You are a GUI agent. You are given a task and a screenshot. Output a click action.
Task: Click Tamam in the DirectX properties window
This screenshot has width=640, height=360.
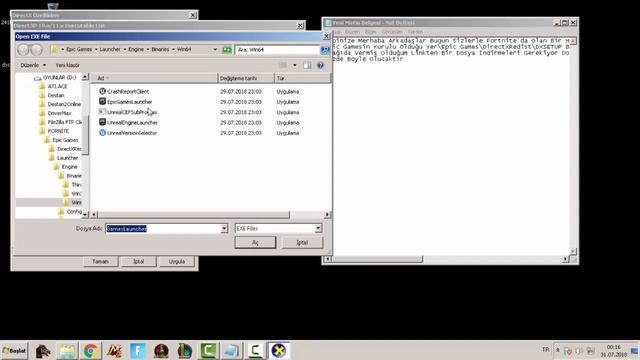(100, 262)
